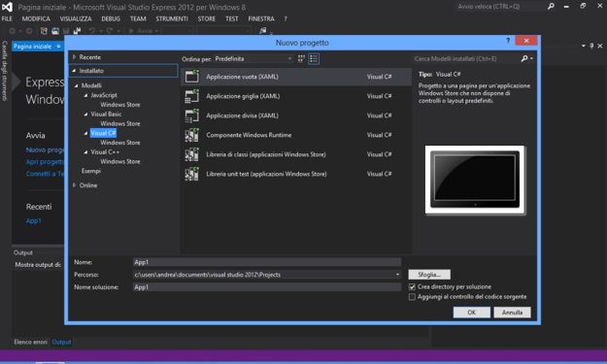Click the Nuovo progetto link on start page
This screenshot has width=607, height=364.
[x=45, y=149]
